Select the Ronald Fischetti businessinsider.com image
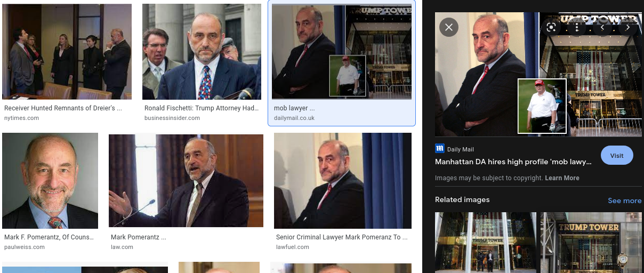This screenshot has height=273, width=644. 202,52
